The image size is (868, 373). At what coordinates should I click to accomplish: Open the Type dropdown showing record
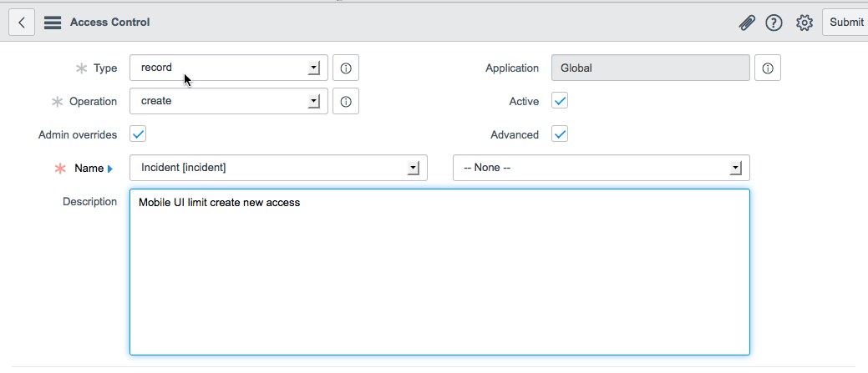coord(229,68)
